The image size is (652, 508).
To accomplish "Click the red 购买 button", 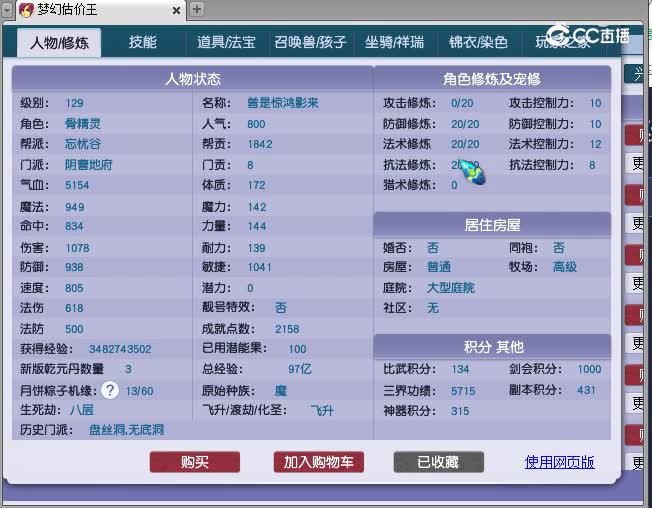I will (x=195, y=462).
